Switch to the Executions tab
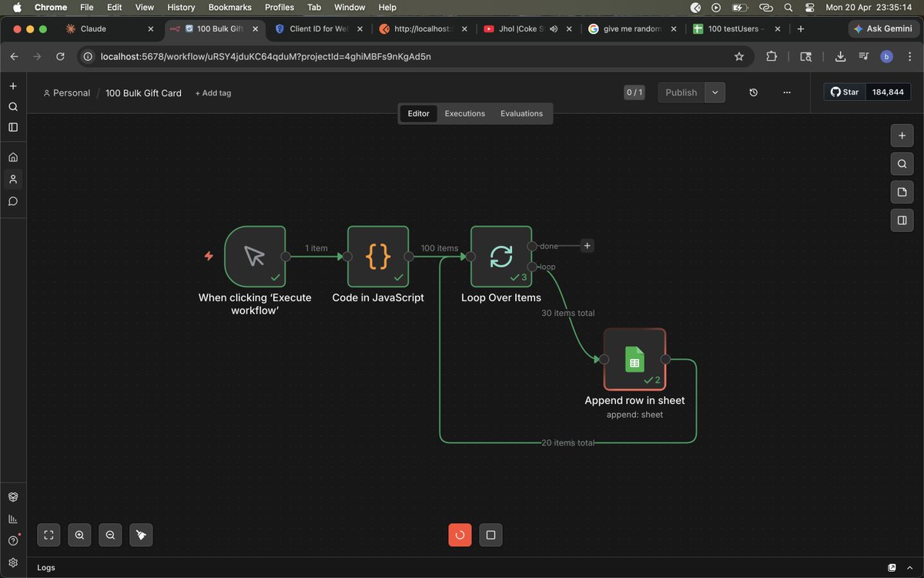The image size is (924, 578). pyautogui.click(x=465, y=113)
